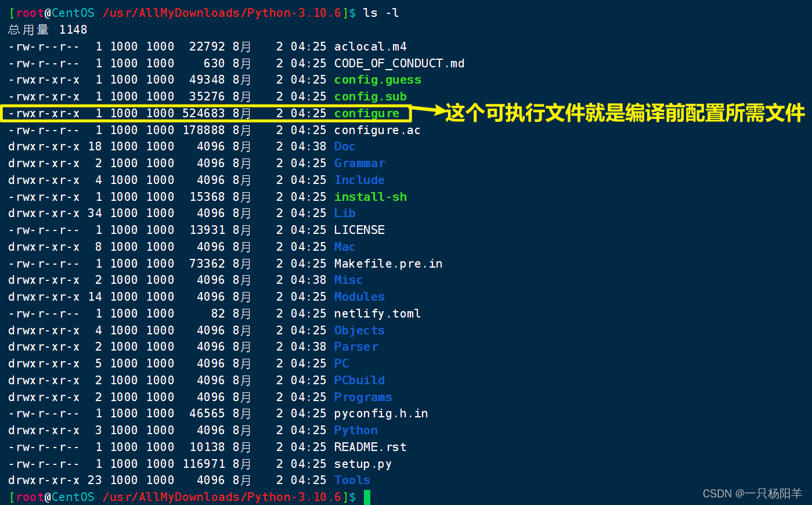Click the file size value 524683
Viewport: 812px width, 505px height.
[204, 113]
